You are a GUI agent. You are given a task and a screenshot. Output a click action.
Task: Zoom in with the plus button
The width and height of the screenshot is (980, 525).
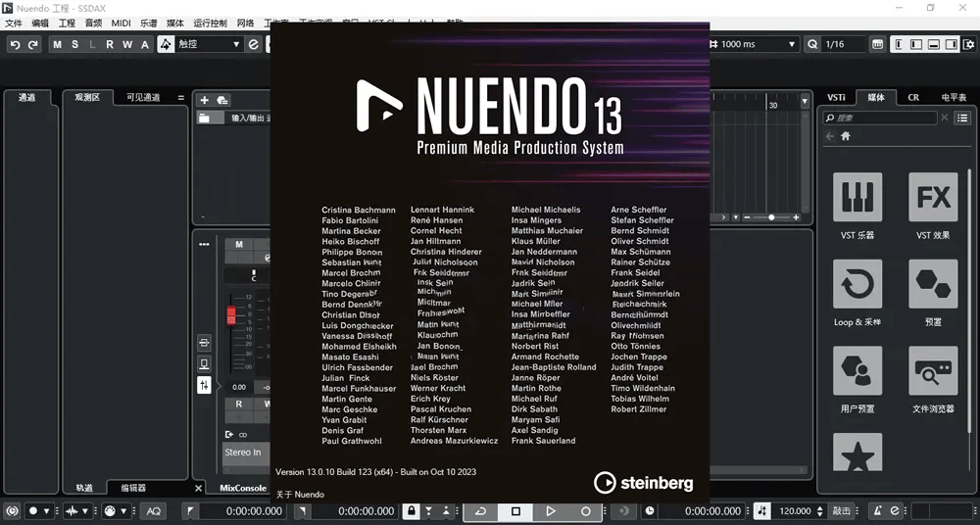pyautogui.click(x=796, y=217)
